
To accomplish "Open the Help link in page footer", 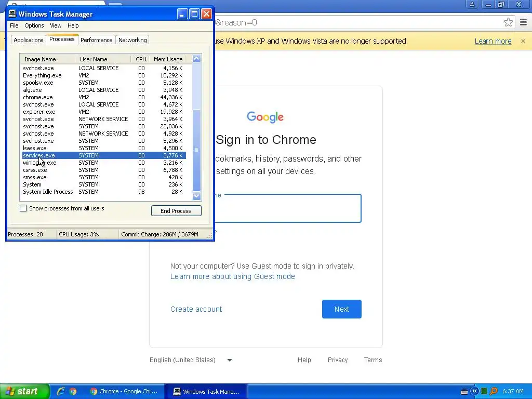I will tap(304, 360).
